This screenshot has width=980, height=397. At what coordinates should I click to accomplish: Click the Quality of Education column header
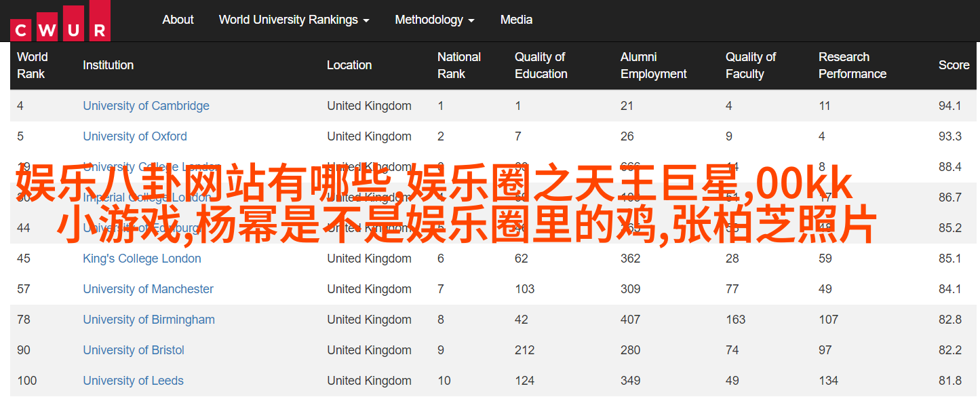(x=541, y=65)
